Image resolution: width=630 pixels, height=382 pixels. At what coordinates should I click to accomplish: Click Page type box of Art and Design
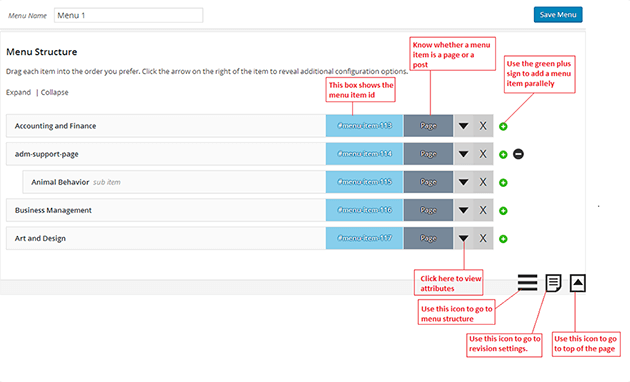pos(428,239)
